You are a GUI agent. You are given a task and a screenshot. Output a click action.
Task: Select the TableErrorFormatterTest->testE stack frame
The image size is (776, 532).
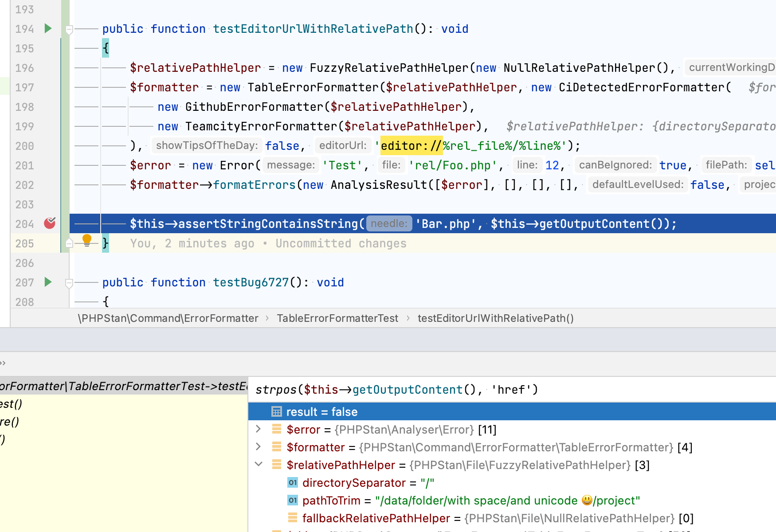coord(124,386)
